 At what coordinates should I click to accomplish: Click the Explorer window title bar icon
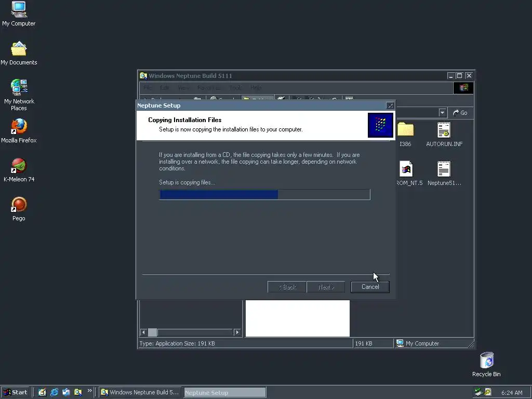click(x=143, y=76)
